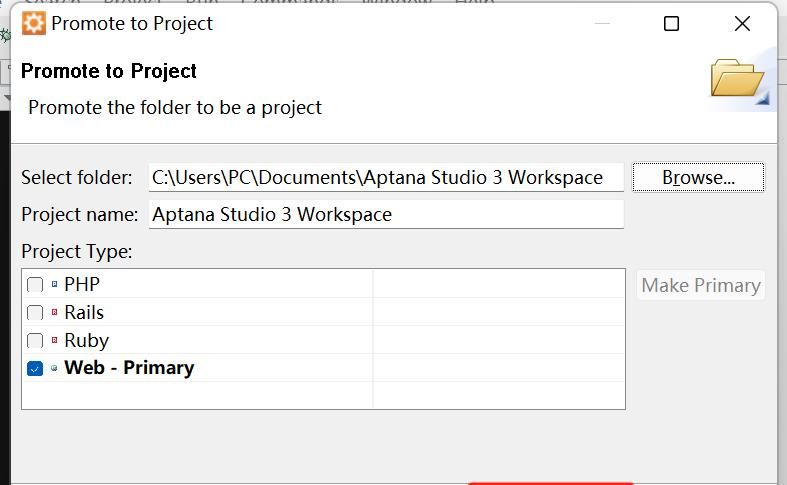Uncheck the Web - Primary checkbox

(x=35, y=368)
